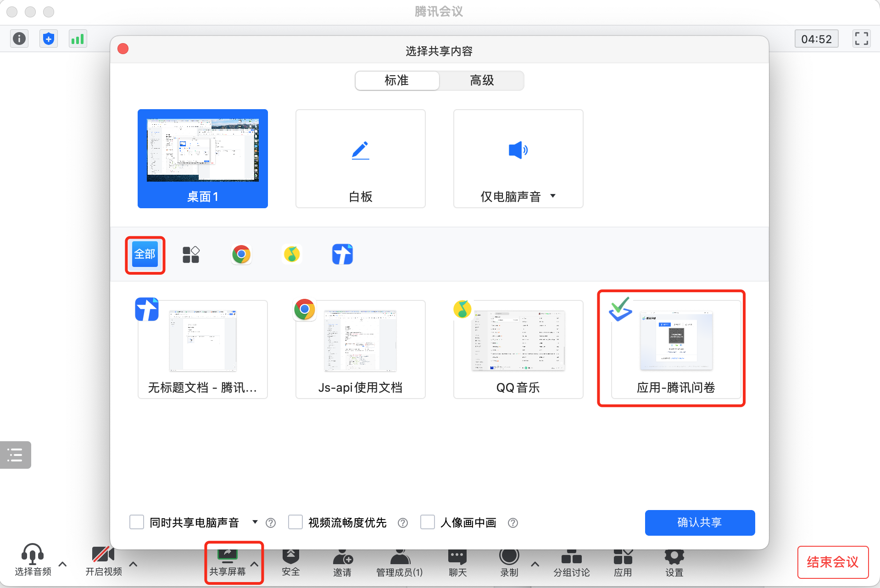Expand 录制 options chevron
Viewport: 880px width, 588px height.
coord(535,564)
